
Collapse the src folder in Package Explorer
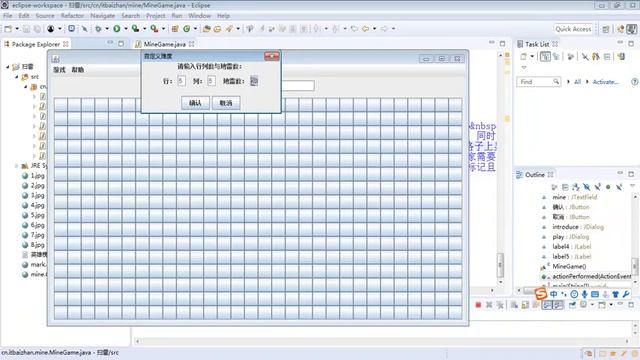pos(17,77)
